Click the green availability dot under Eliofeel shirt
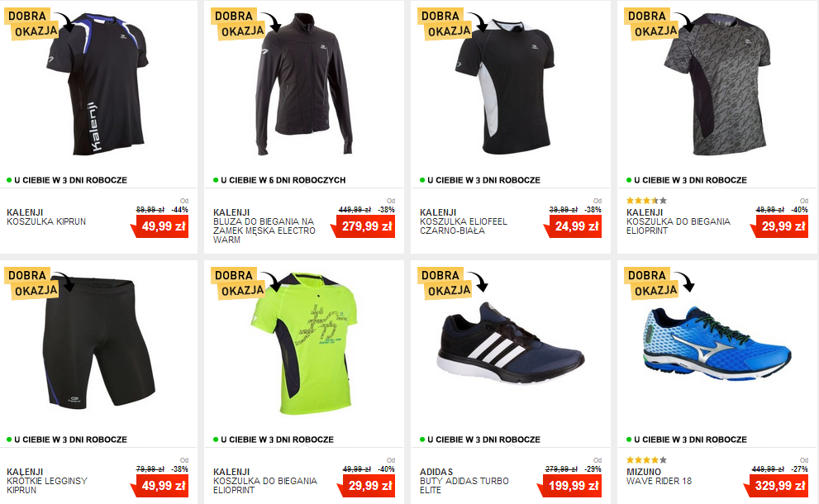The width and height of the screenshot is (819, 504). click(x=422, y=180)
